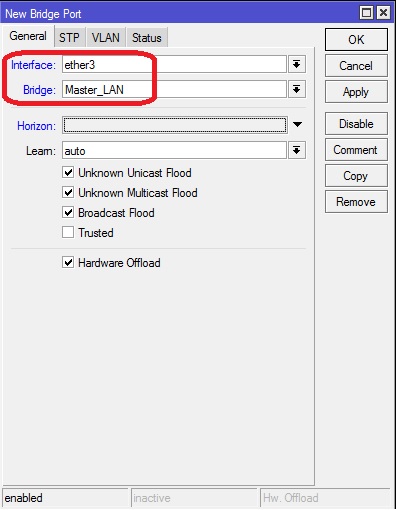Switch to the STP tab
This screenshot has width=396, height=510.
[x=69, y=38]
